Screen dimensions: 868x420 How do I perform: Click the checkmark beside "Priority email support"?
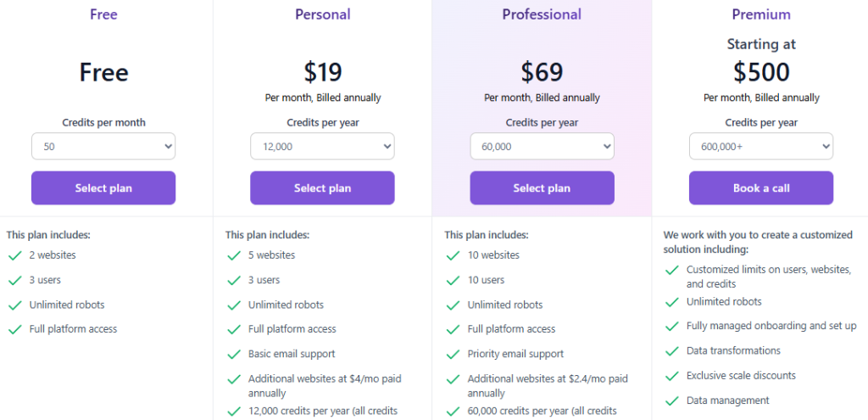point(453,354)
